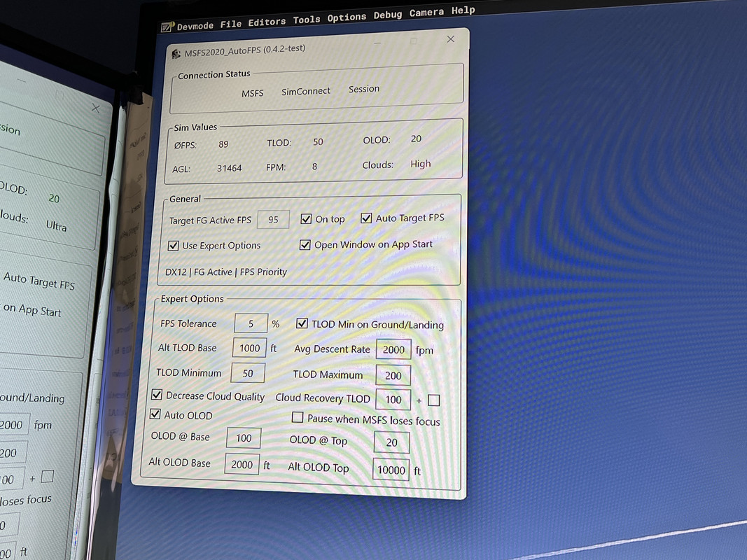Image resolution: width=747 pixels, height=560 pixels.
Task: Open the Camera menu
Action: (x=426, y=13)
